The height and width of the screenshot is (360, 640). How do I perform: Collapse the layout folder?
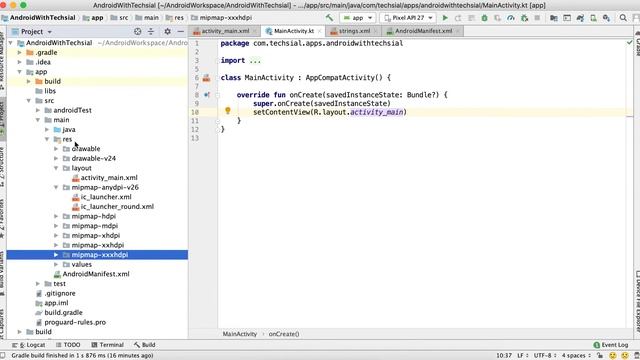coord(56,168)
